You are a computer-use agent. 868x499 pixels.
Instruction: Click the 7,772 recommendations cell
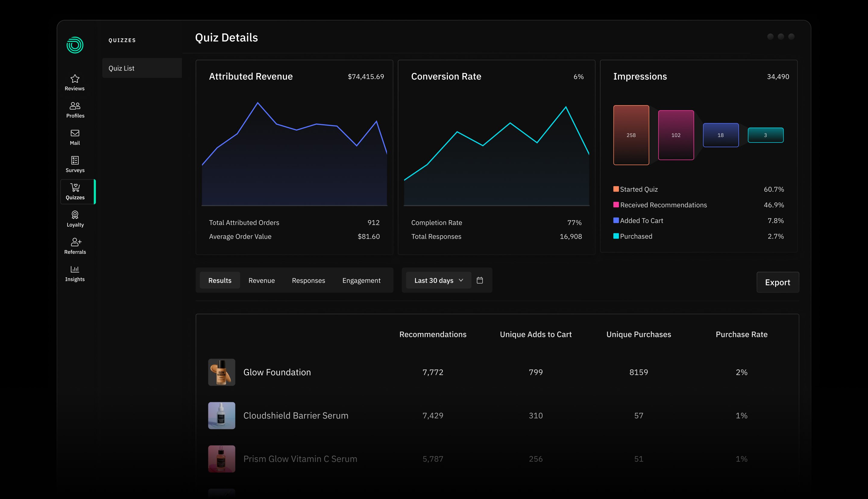point(433,372)
